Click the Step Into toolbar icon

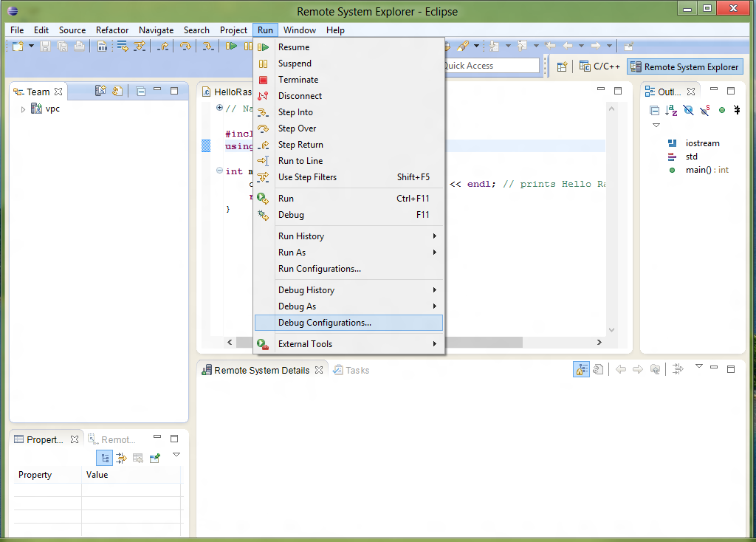click(x=207, y=47)
